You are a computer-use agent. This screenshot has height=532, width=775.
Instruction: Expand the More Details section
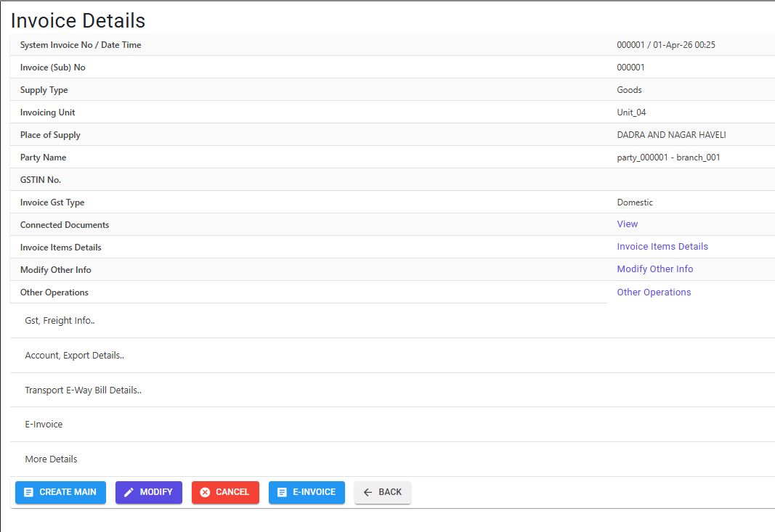[392, 459]
